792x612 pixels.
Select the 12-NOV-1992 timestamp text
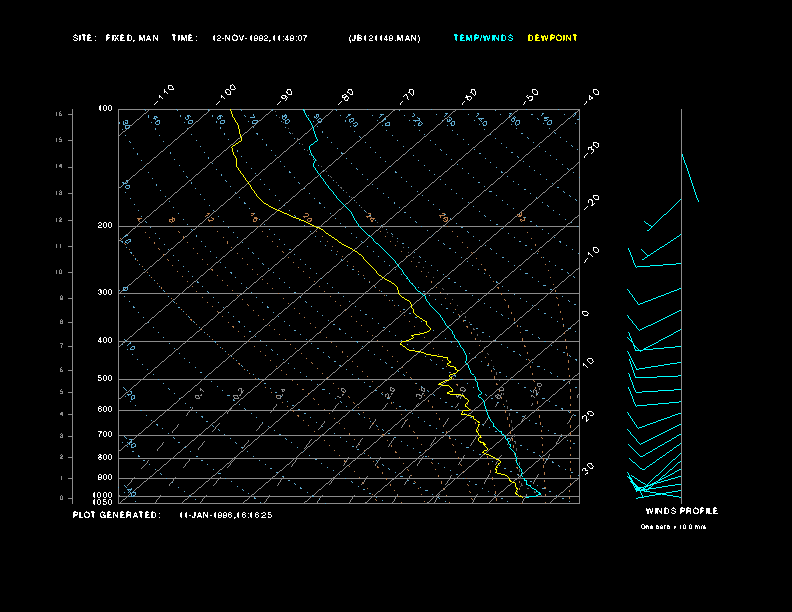[x=260, y=38]
